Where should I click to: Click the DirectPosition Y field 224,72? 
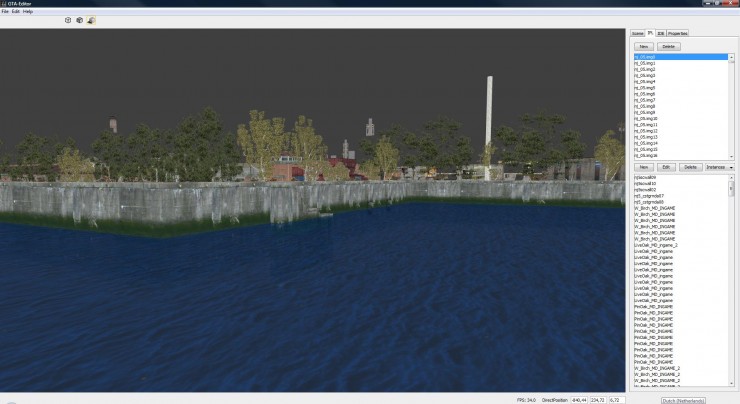[598, 400]
